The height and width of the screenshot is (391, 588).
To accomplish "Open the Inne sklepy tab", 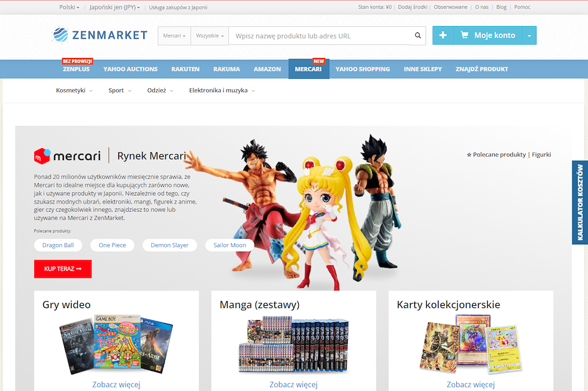I will point(422,69).
